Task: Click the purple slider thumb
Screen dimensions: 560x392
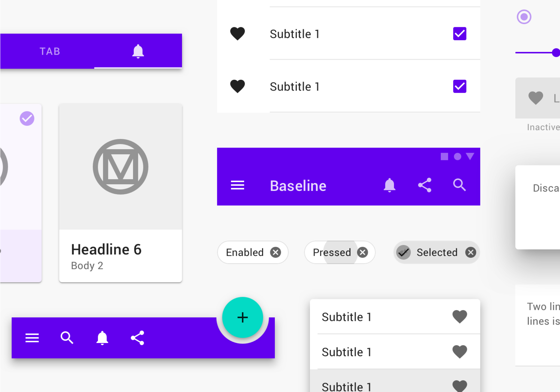Action: click(x=556, y=53)
